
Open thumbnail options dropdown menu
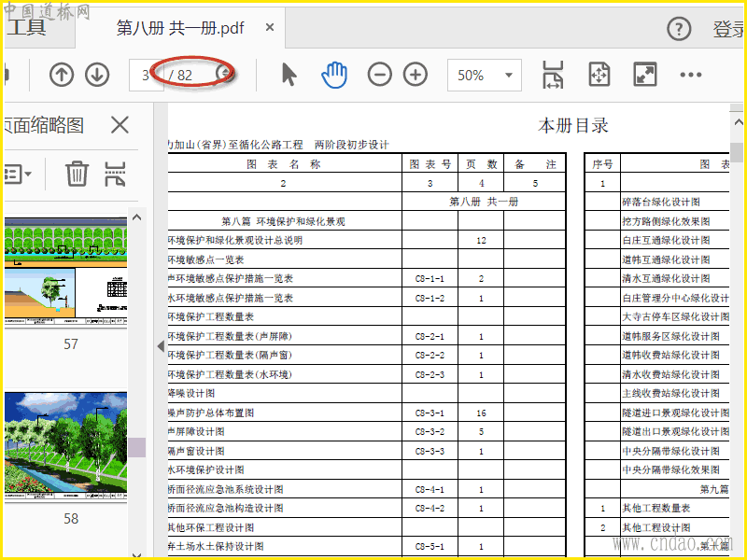18,174
